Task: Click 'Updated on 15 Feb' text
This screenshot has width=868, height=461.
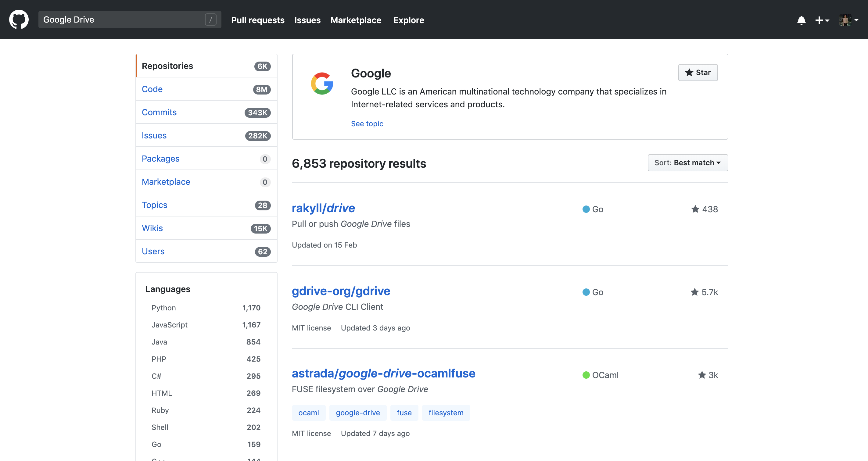Action: 324,245
